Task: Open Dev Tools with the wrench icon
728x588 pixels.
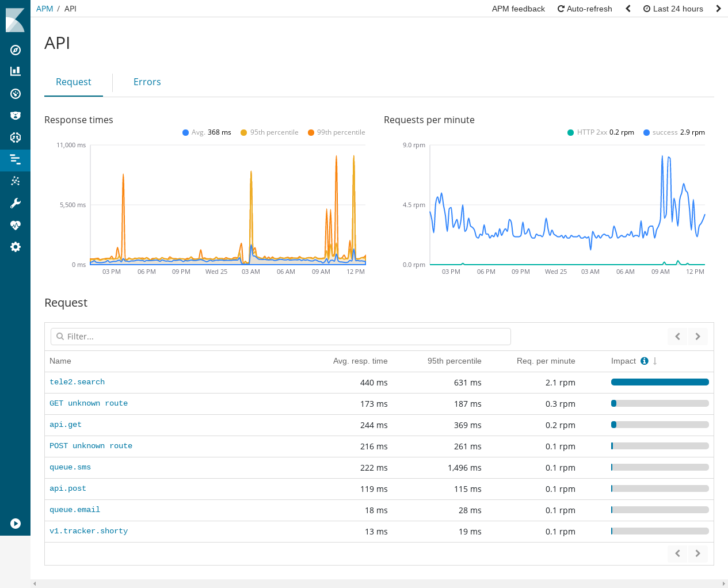Action: coord(15,203)
